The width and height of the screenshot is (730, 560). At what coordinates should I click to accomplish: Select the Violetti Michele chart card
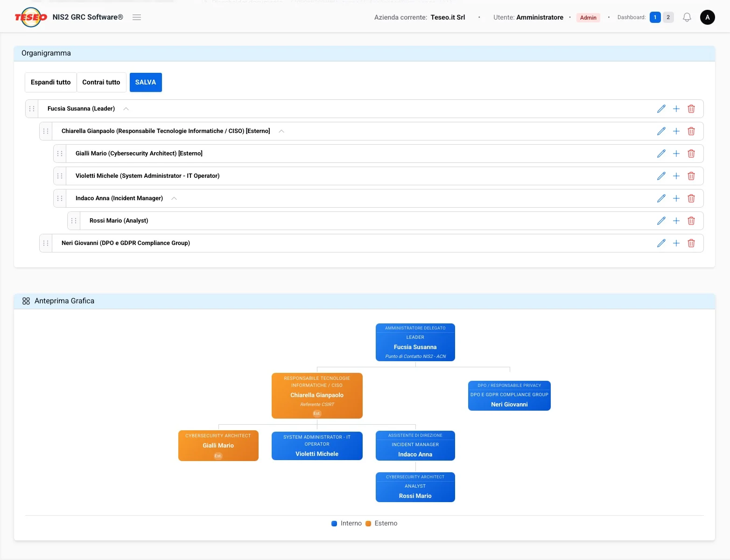click(x=317, y=446)
